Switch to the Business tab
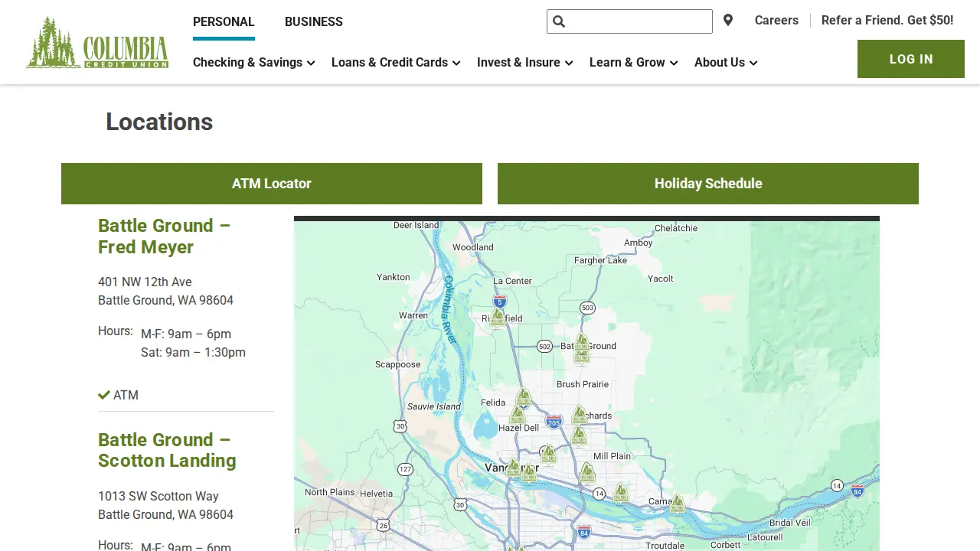Image resolution: width=980 pixels, height=551 pixels. tap(314, 22)
